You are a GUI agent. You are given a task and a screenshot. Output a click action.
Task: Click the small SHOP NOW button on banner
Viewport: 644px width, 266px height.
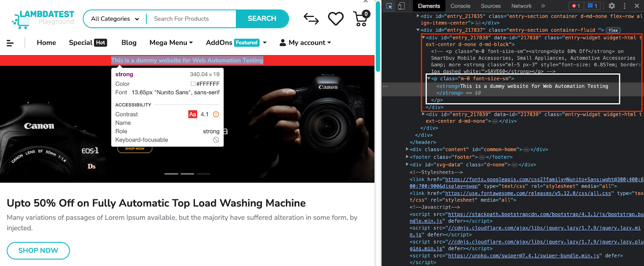coord(135,149)
